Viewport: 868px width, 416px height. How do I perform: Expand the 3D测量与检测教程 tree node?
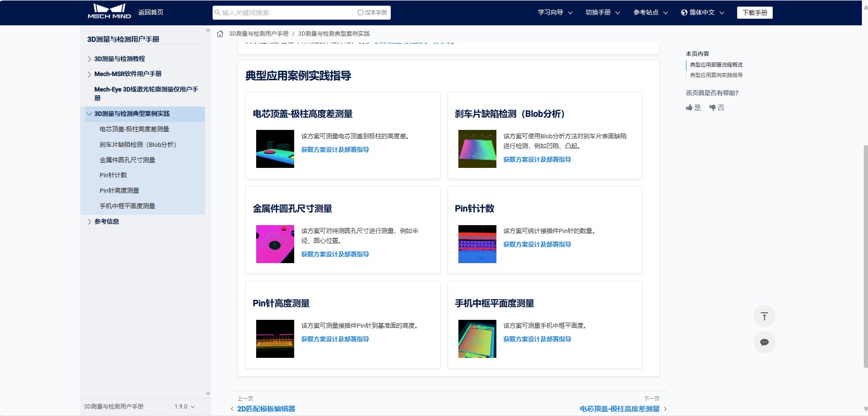[89, 59]
